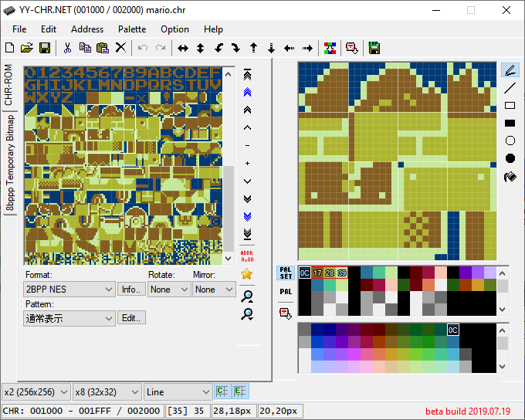Open the Format dropdown showing 2BPP NES
The image size is (525, 420).
[69, 289]
